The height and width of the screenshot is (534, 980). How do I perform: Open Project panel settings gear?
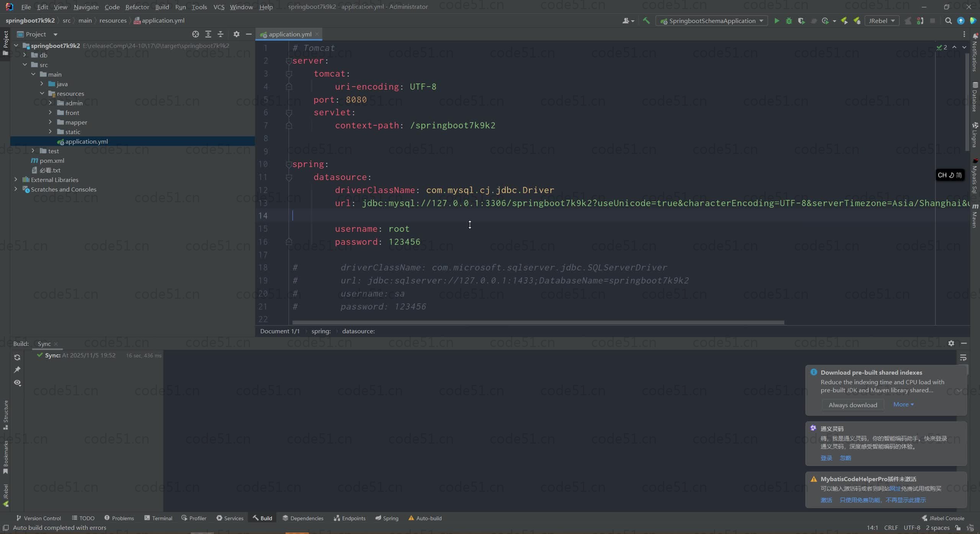[x=237, y=34]
